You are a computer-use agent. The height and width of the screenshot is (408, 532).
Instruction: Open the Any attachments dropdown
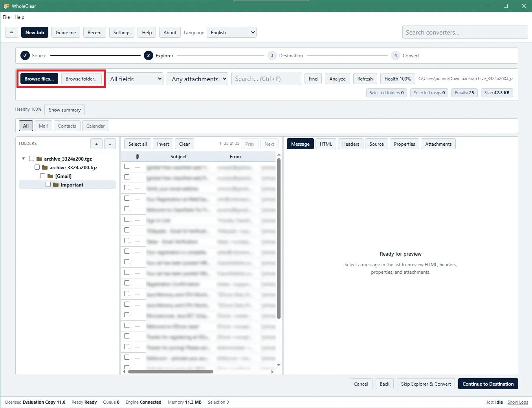click(197, 79)
